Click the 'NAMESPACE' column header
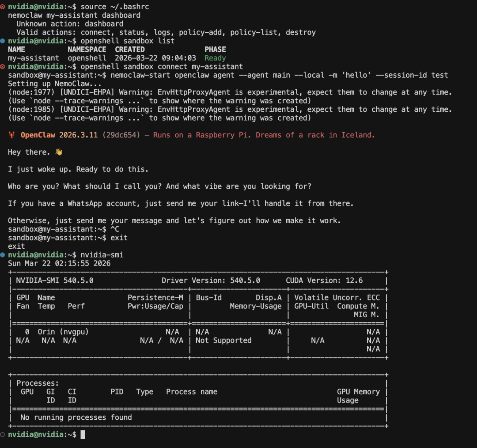477x448 pixels. pos(87,49)
